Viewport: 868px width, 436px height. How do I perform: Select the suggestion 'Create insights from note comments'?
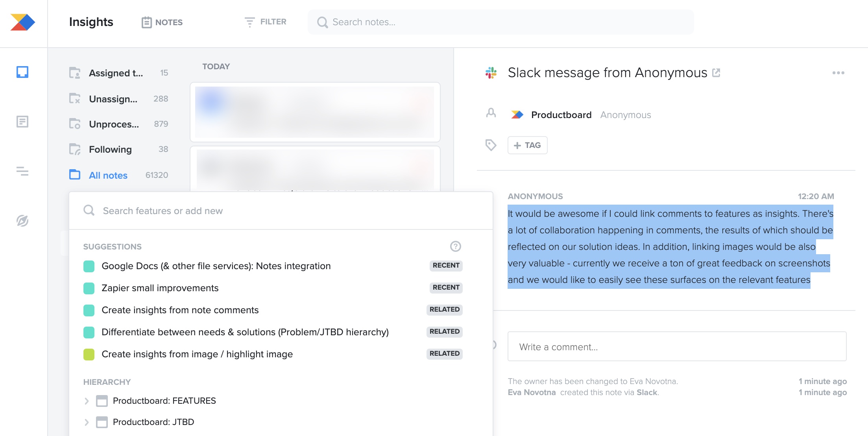pyautogui.click(x=180, y=310)
